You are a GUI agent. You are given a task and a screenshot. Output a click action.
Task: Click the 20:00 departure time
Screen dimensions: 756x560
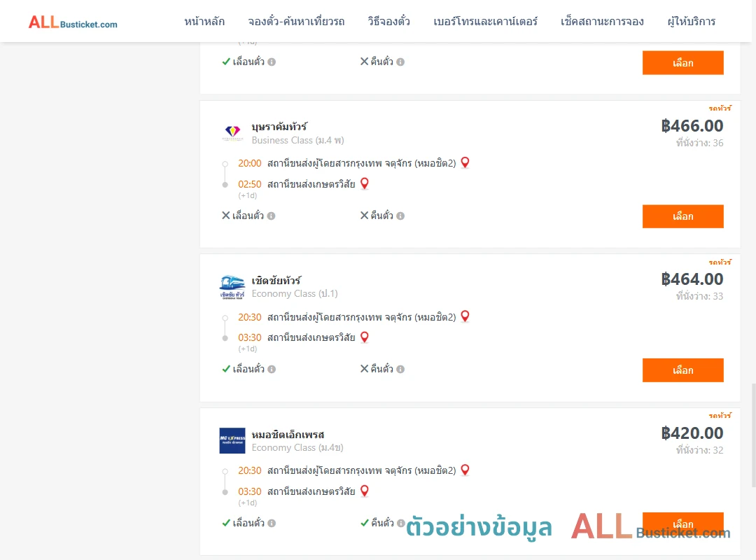[x=250, y=164]
